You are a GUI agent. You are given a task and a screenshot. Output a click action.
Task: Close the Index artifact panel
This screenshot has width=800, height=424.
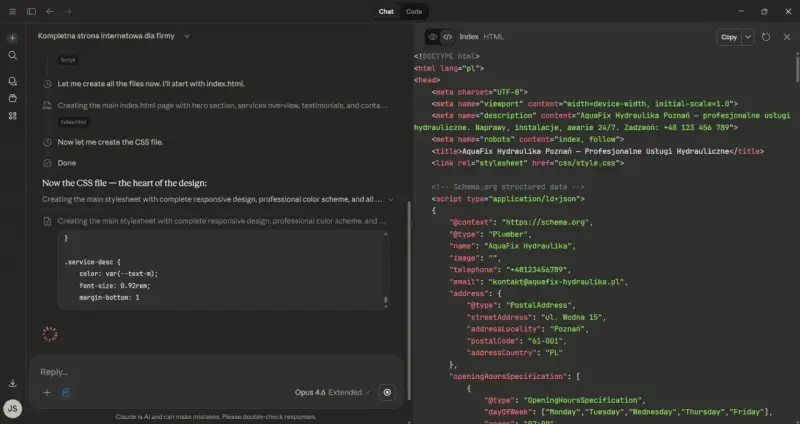point(787,37)
